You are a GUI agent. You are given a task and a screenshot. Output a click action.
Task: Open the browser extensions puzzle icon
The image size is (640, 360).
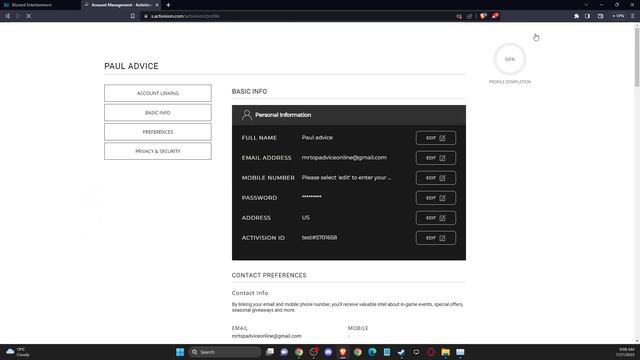point(576,16)
